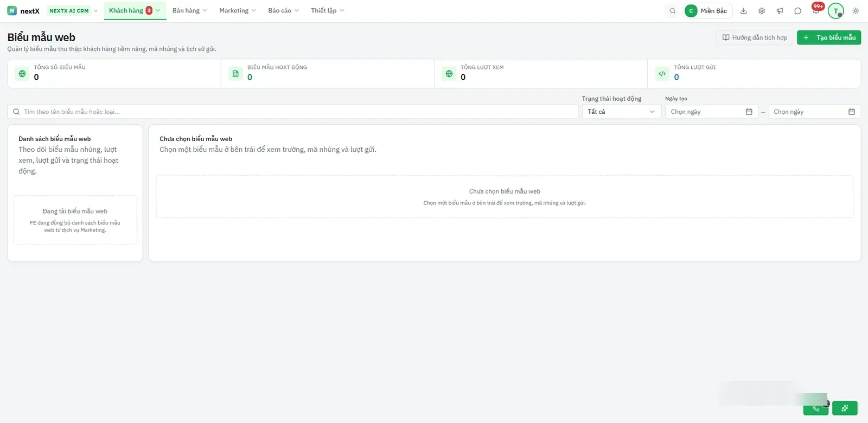Viewport: 868px width, 423px height.
Task: Open the global search icon in header
Action: point(673,11)
